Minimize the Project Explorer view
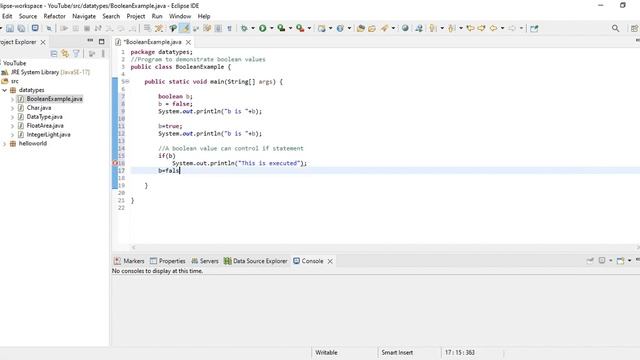The image size is (640, 360). pyautogui.click(x=90, y=41)
